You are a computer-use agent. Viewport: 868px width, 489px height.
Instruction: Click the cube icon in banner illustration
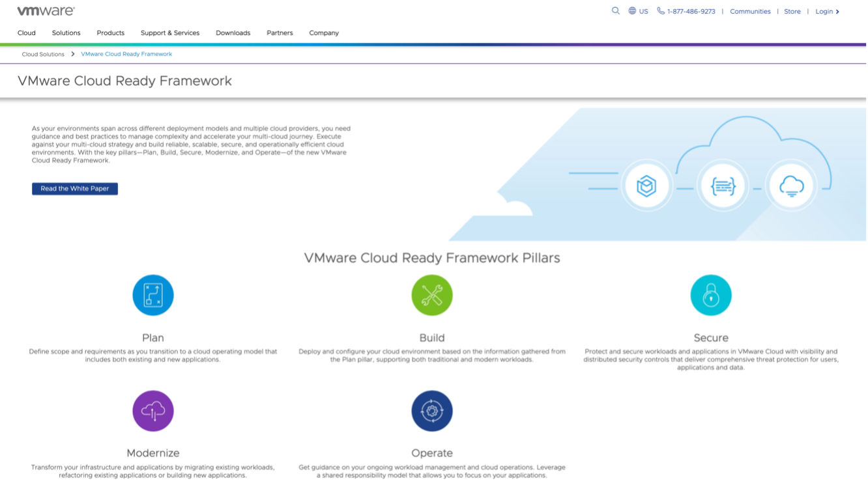[646, 186]
